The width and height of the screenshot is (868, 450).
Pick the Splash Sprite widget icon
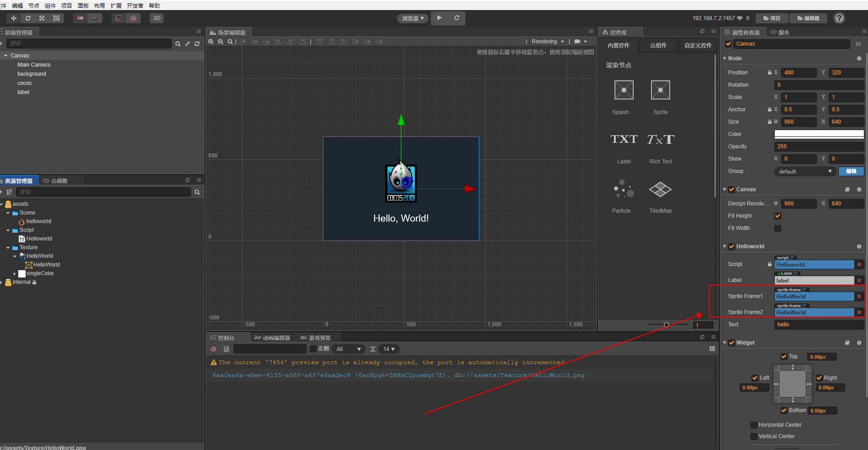coord(624,90)
